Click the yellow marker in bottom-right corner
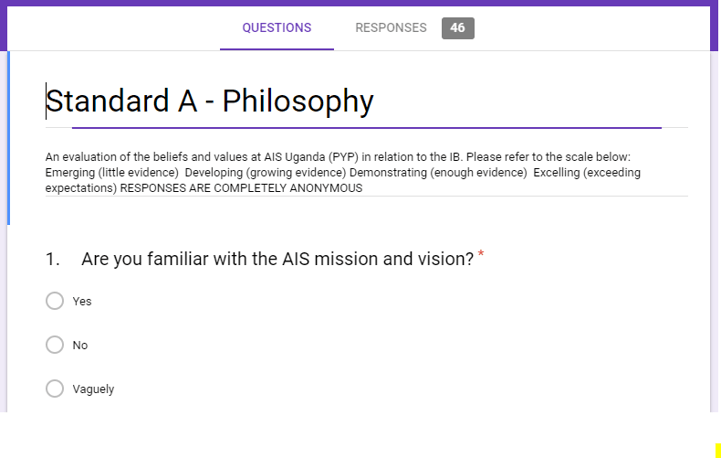Viewport: 721px width, 458px height. (x=718, y=450)
